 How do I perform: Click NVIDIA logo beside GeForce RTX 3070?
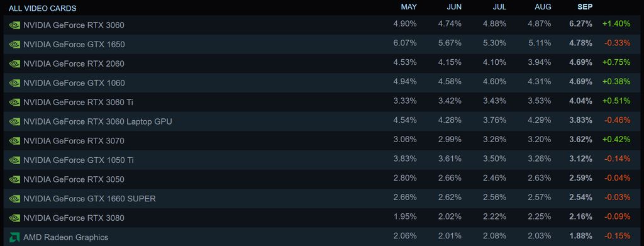(x=14, y=141)
